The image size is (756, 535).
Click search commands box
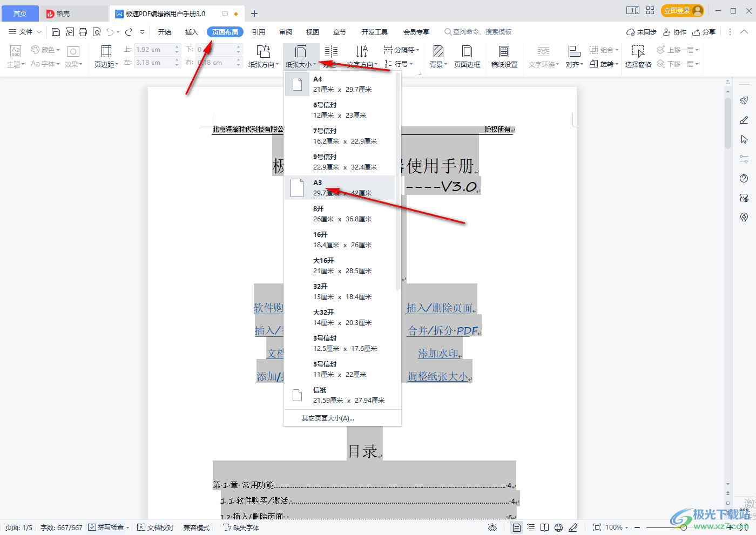coord(478,32)
